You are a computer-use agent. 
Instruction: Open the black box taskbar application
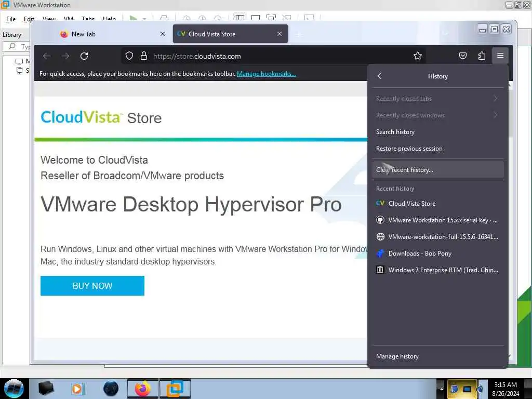point(46,389)
